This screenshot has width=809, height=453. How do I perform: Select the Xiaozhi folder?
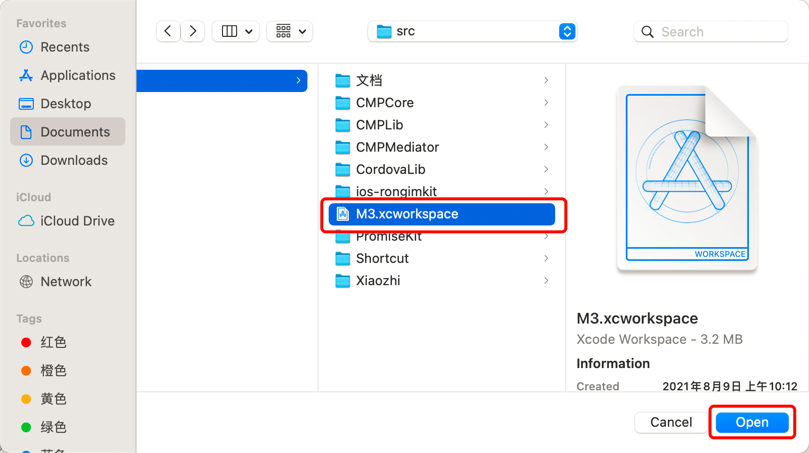[x=442, y=280]
